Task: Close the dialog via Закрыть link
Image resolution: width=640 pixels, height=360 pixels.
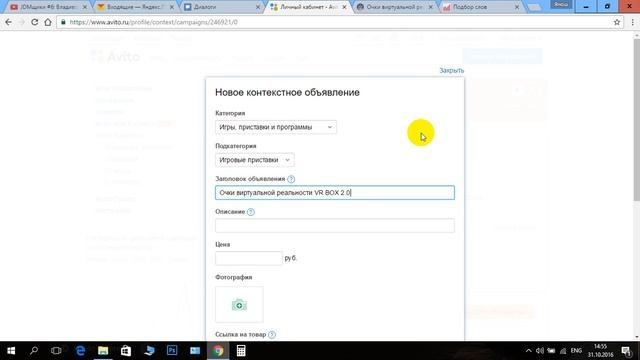Action: click(x=451, y=71)
